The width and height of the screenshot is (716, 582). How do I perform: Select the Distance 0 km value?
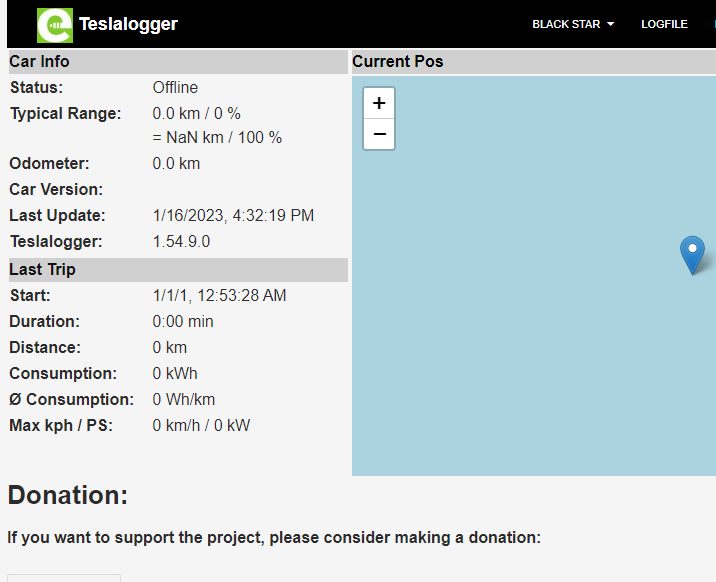pos(169,347)
